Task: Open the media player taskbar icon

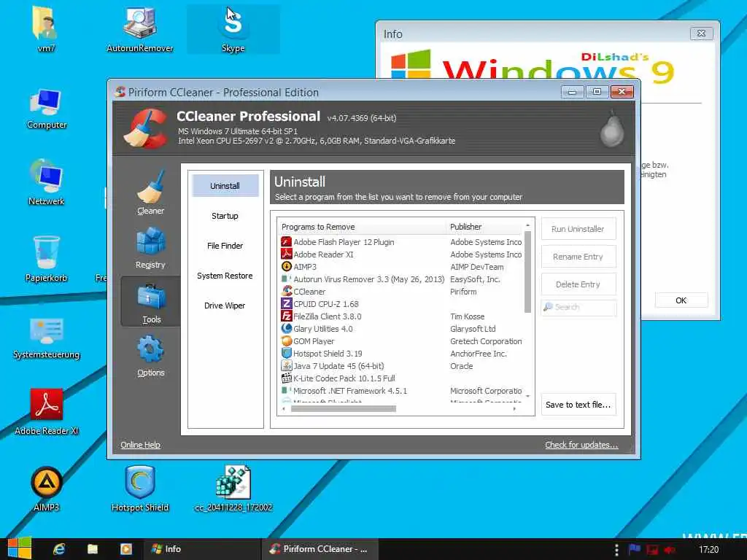Action: pos(125,549)
